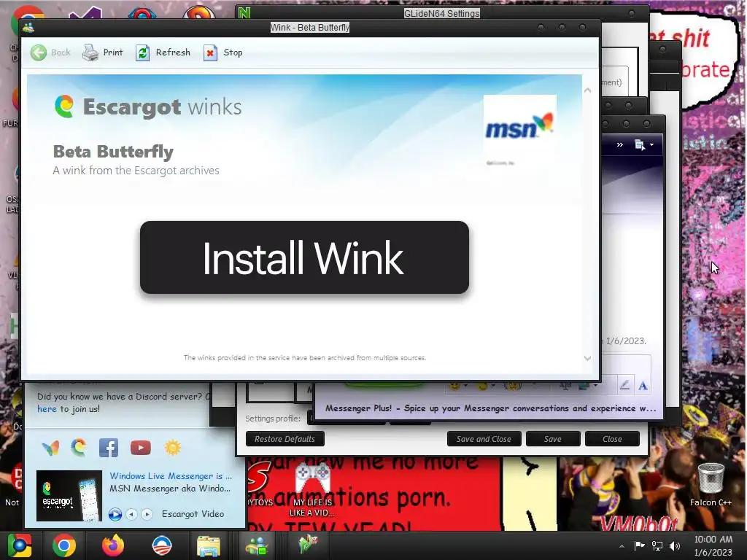Click the Wink window's title bar app icon

coord(28,28)
